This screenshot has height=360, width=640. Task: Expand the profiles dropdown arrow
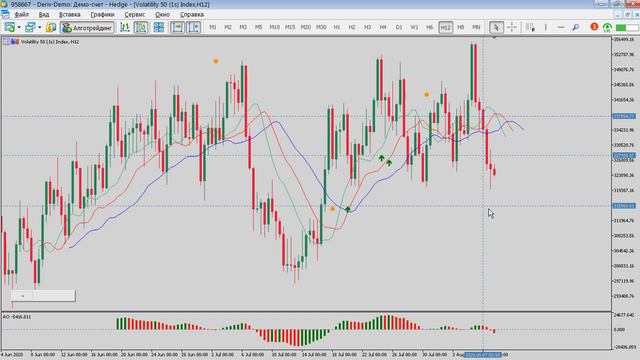click(x=40, y=27)
